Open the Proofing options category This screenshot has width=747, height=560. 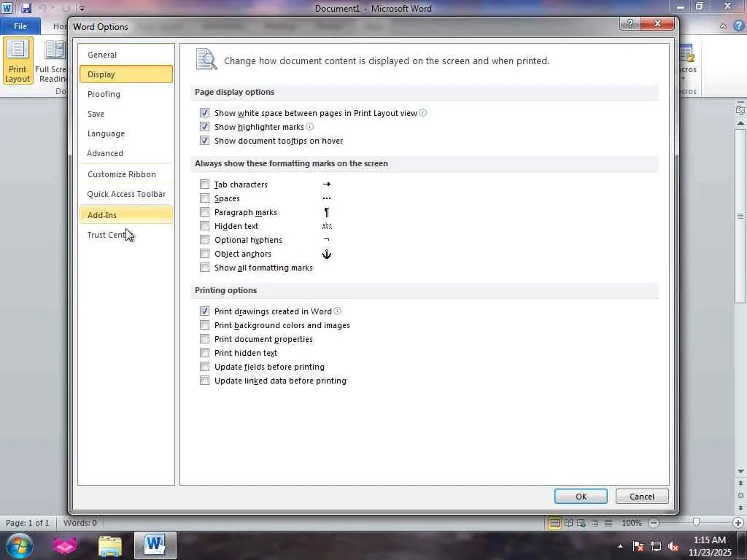[125, 94]
